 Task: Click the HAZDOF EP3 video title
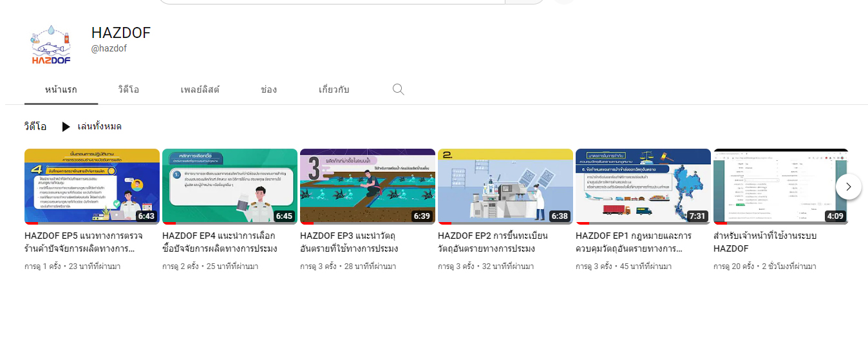[350, 242]
